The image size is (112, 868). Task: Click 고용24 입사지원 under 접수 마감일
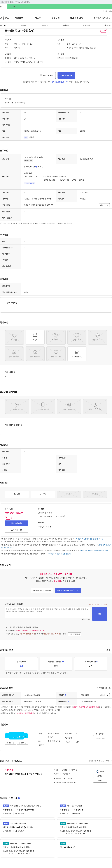(16, 523)
